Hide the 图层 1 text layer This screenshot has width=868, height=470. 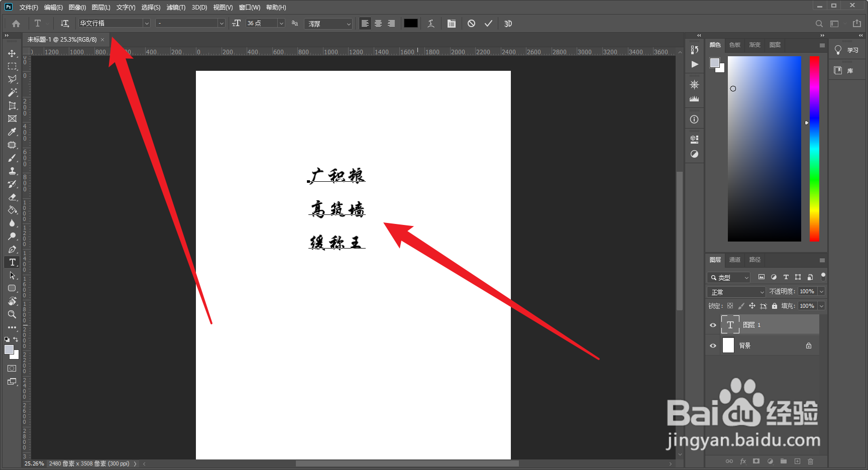pyautogui.click(x=713, y=325)
